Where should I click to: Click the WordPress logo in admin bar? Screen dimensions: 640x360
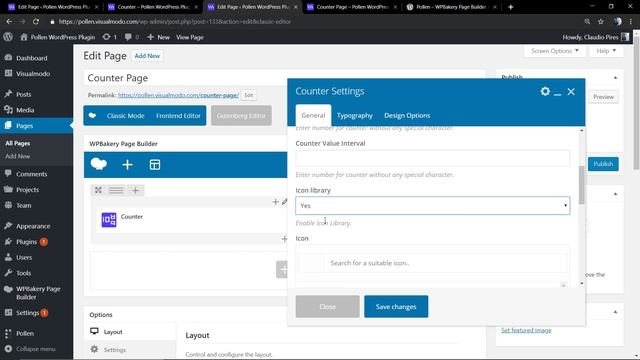pyautogui.click(x=8, y=37)
